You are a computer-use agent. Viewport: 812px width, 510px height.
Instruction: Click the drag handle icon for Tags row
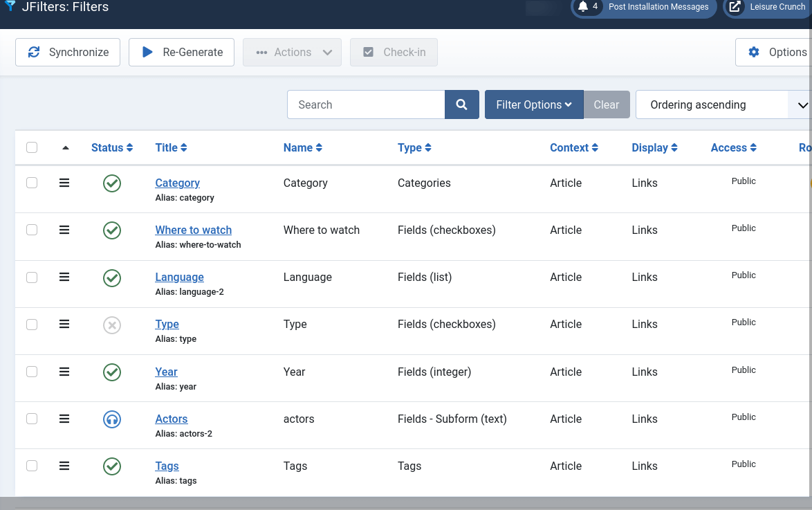pos(64,466)
